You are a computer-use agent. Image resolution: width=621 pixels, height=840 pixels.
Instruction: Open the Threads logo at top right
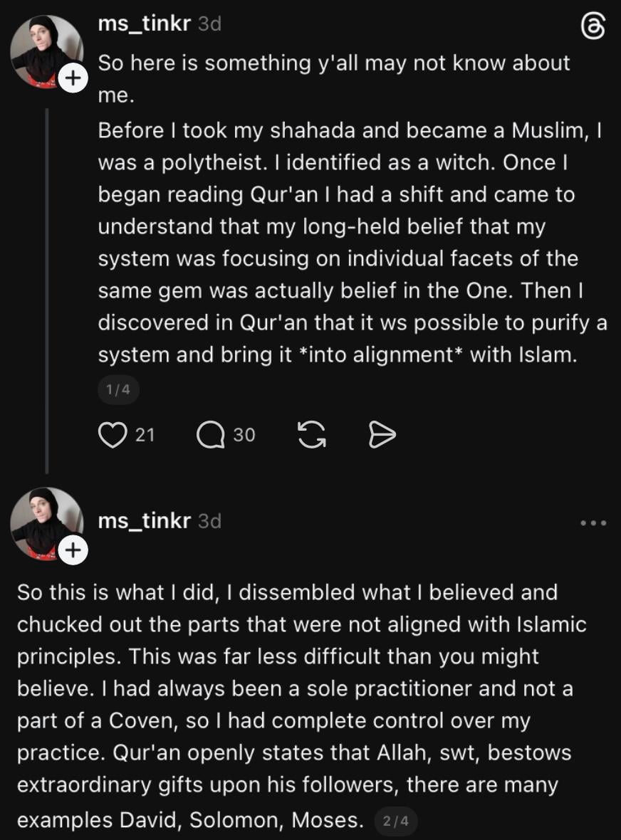tap(593, 27)
